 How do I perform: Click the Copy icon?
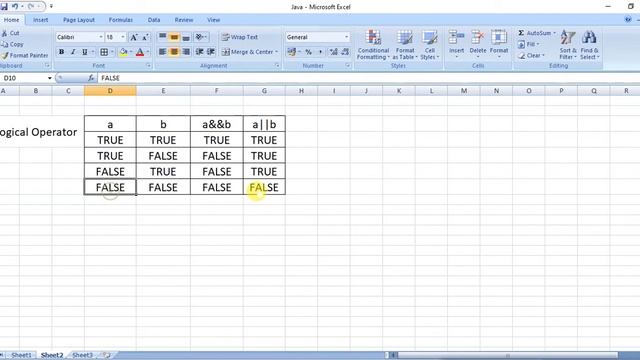pos(12,44)
